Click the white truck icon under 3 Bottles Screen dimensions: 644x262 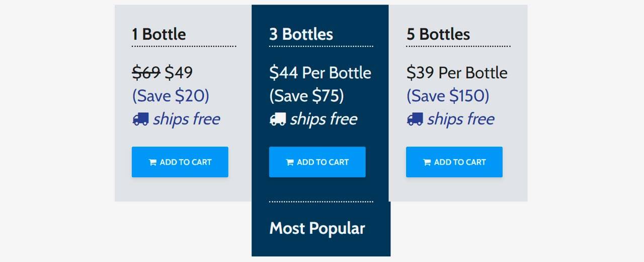point(278,119)
